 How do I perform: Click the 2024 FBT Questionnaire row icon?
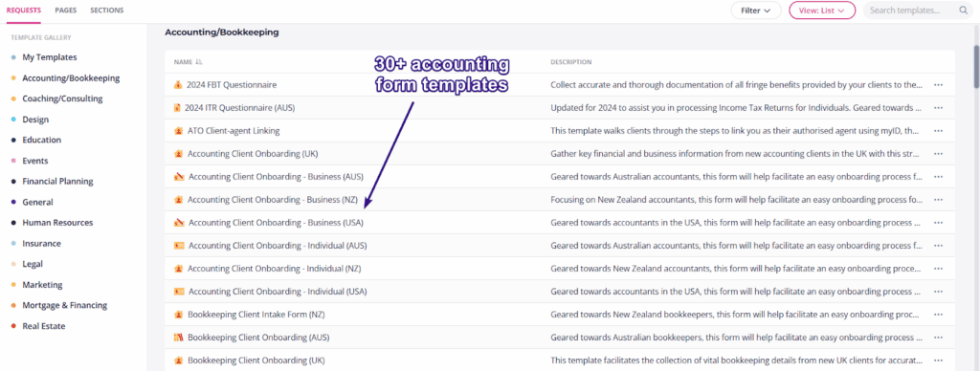pos(177,84)
